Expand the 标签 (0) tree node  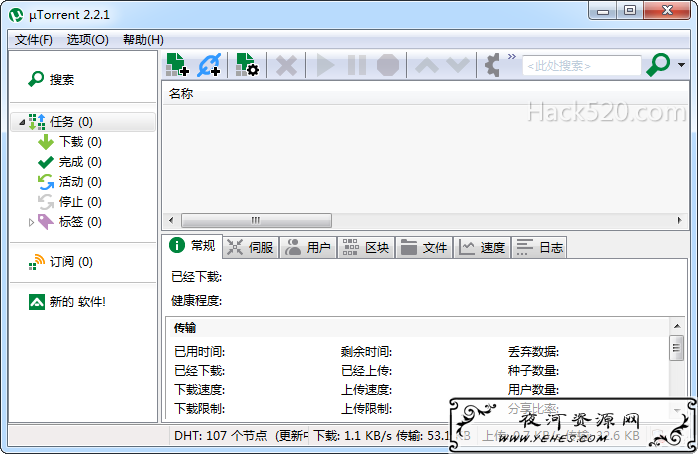[31, 222]
